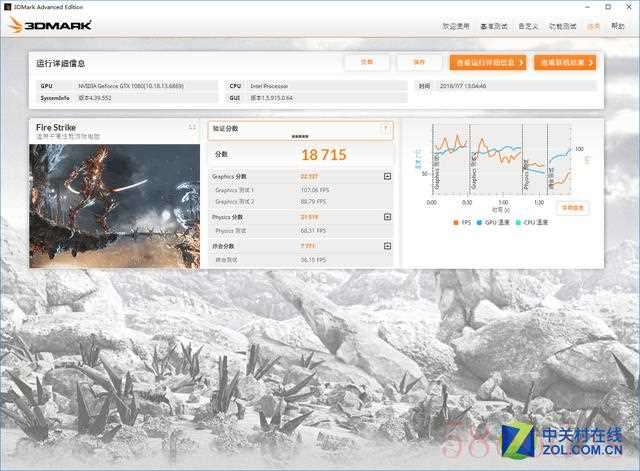
Task: Click the 时间 date value
Action: 463,86
